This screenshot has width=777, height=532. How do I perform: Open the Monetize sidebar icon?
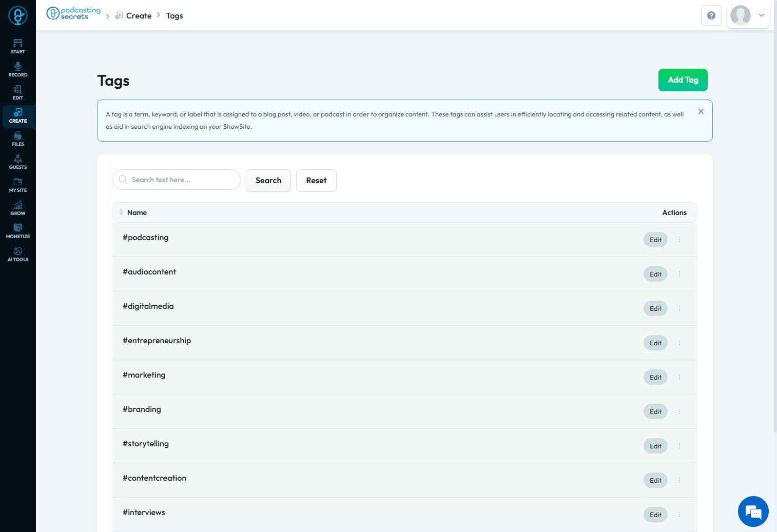[18, 230]
